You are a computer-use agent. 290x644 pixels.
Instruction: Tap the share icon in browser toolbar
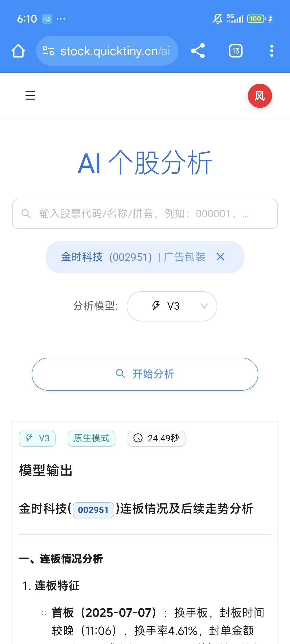pyautogui.click(x=198, y=51)
